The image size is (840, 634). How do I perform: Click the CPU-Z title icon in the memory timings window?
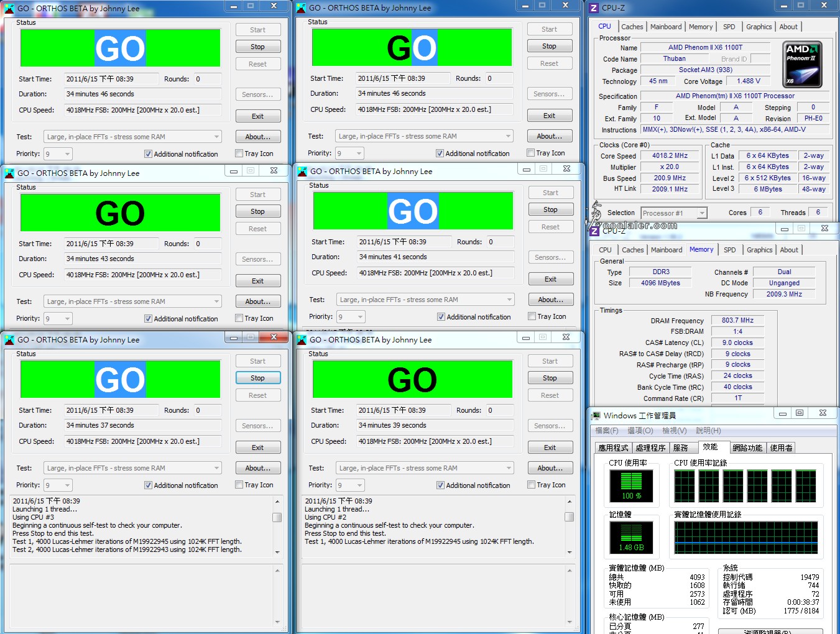pyautogui.click(x=594, y=231)
